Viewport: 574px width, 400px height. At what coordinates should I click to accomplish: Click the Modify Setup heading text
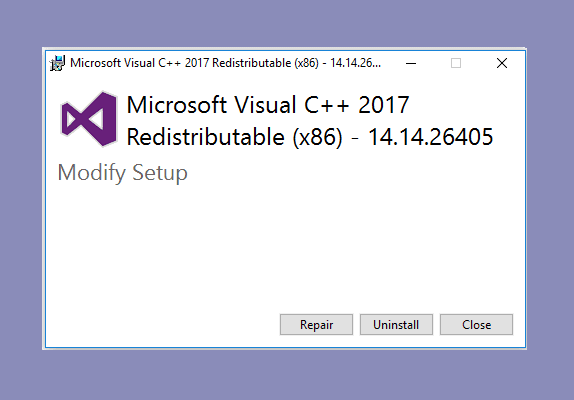(123, 173)
